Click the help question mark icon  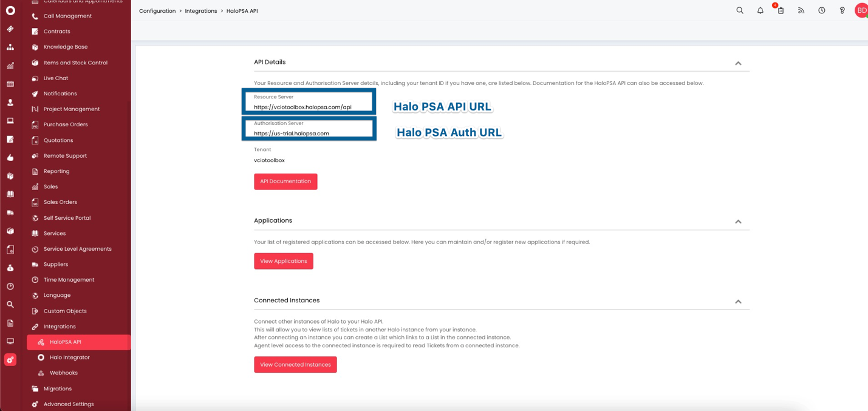point(842,10)
